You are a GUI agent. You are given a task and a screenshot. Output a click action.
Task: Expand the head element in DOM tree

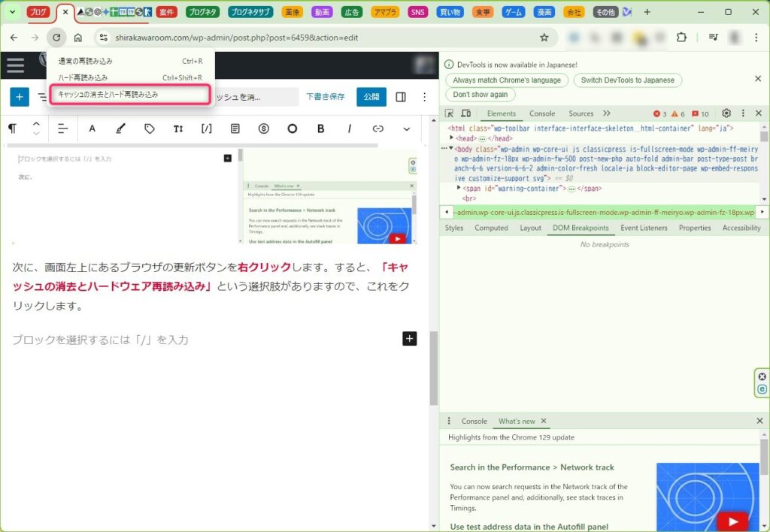tap(451, 139)
